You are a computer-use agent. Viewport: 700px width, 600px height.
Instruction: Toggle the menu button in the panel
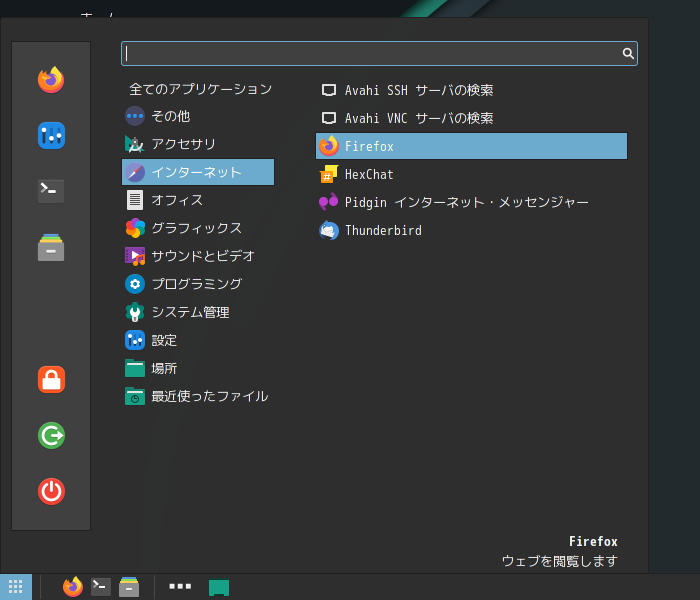pos(16,587)
